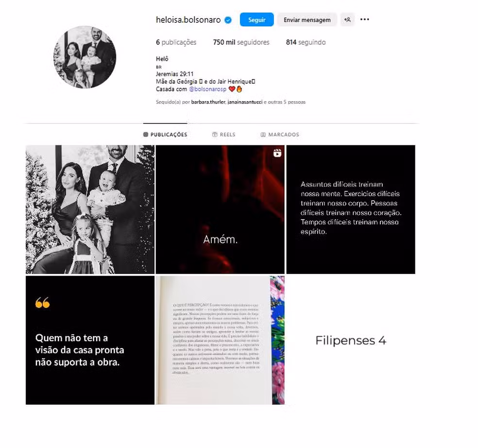Switch to the Reels tab
The image size is (478, 448).
point(224,135)
